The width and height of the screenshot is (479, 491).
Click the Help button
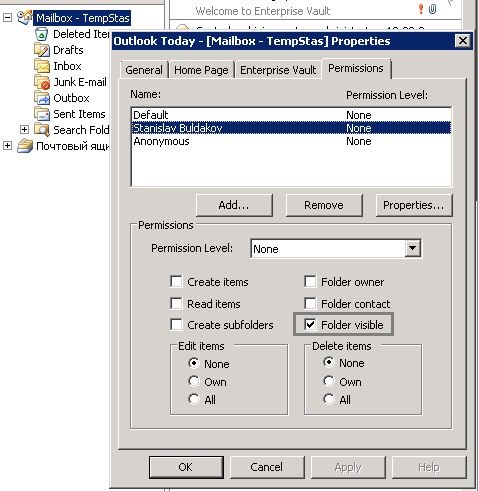[x=429, y=467]
